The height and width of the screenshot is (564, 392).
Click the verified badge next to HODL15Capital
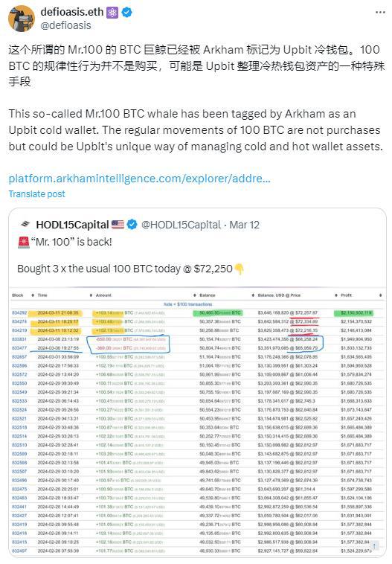[132, 225]
